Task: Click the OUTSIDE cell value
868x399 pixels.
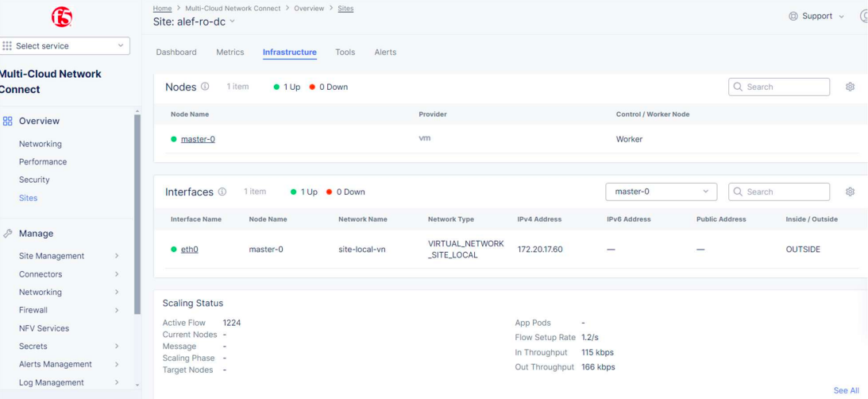Action: pyautogui.click(x=803, y=250)
